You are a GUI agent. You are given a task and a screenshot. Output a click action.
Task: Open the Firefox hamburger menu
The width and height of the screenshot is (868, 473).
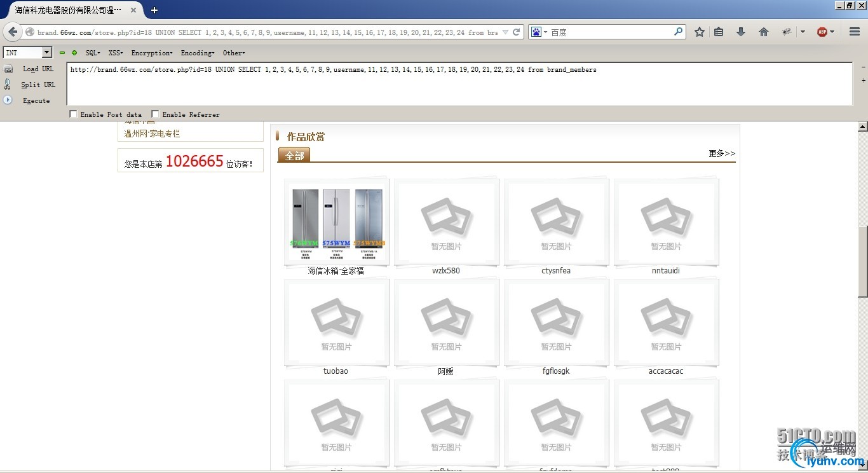855,32
